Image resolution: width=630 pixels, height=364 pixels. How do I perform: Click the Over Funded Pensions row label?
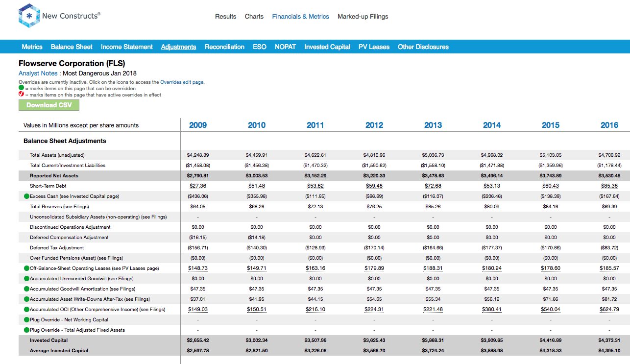pyautogui.click(x=76, y=258)
